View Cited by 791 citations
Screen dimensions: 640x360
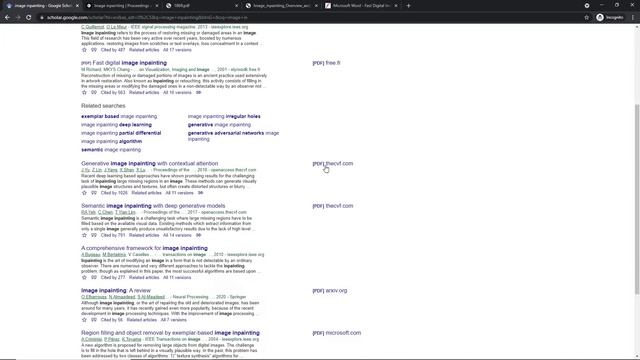point(113,235)
